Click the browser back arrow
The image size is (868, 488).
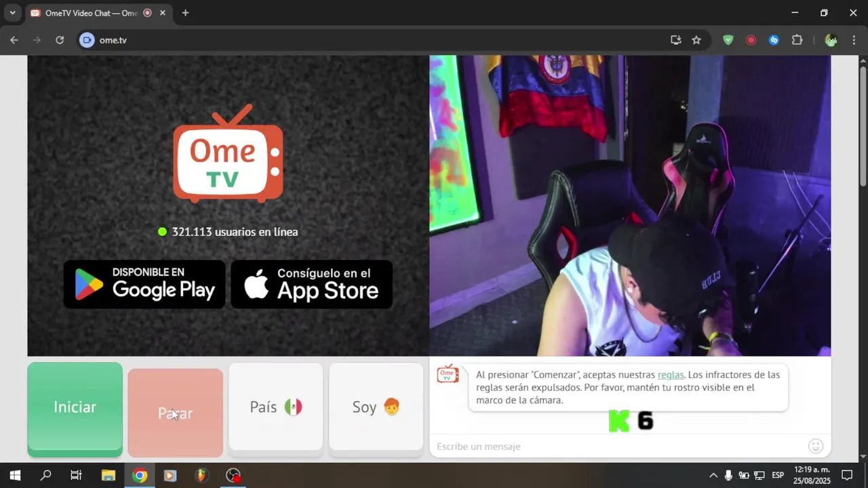(x=14, y=40)
